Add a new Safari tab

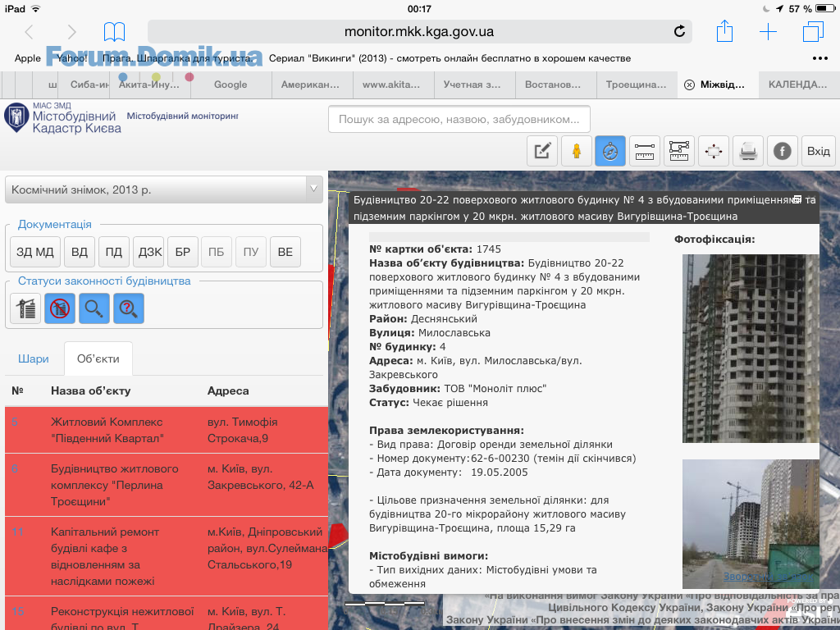tap(768, 32)
